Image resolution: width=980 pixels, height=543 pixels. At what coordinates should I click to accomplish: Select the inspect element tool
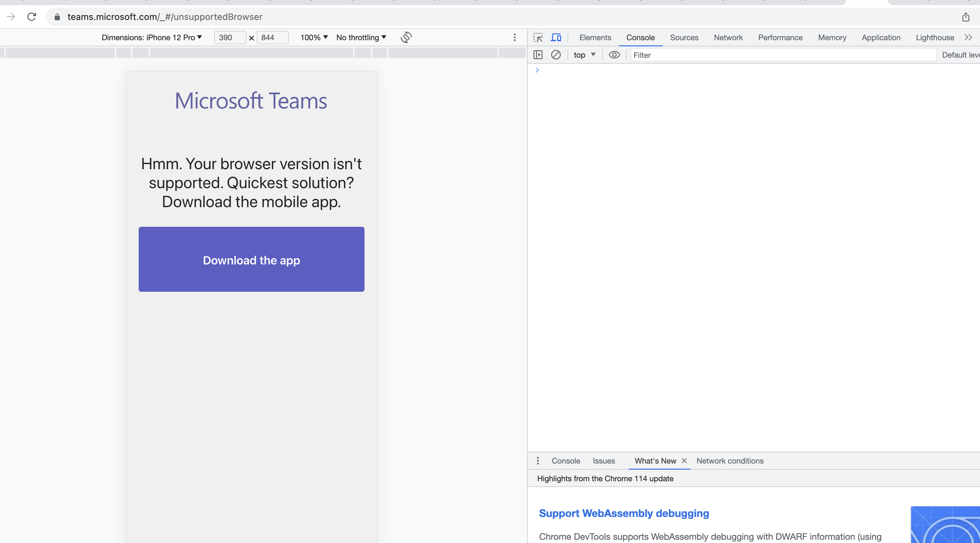pos(538,37)
